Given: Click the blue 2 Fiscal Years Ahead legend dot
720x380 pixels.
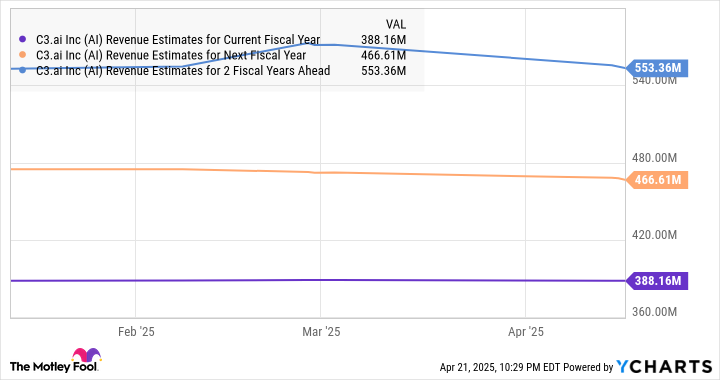Looking at the screenshot, I should (x=22, y=71).
